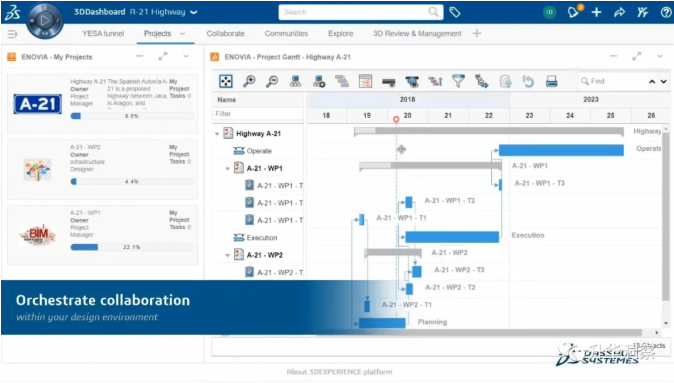Screen dimensions: 674x383
Task: Open the help question mark icon
Action: point(666,12)
